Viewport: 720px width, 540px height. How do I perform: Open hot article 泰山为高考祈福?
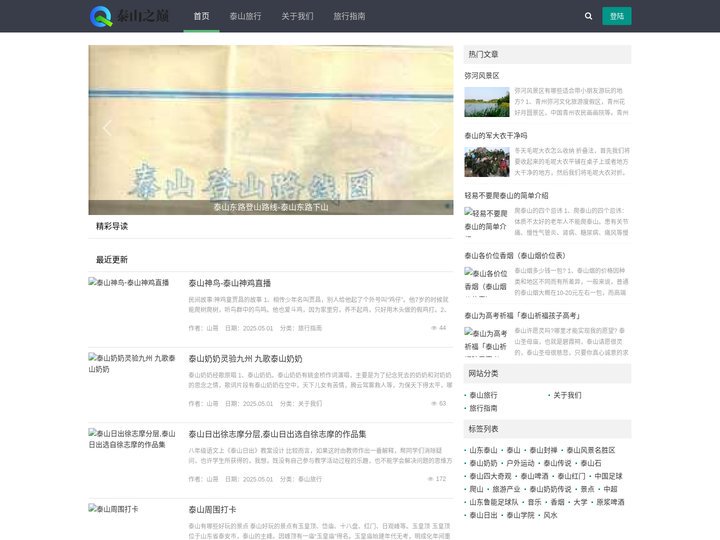coord(522,315)
